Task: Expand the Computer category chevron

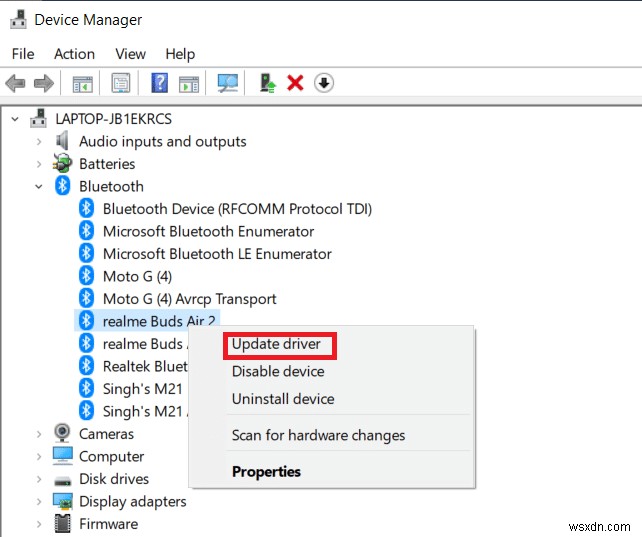Action: (x=39, y=456)
